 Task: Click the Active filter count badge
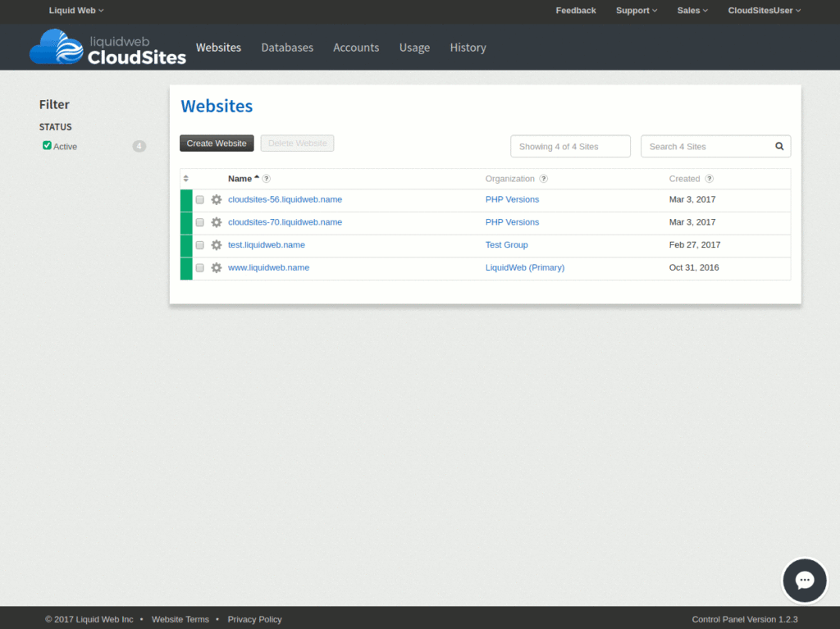tap(139, 146)
